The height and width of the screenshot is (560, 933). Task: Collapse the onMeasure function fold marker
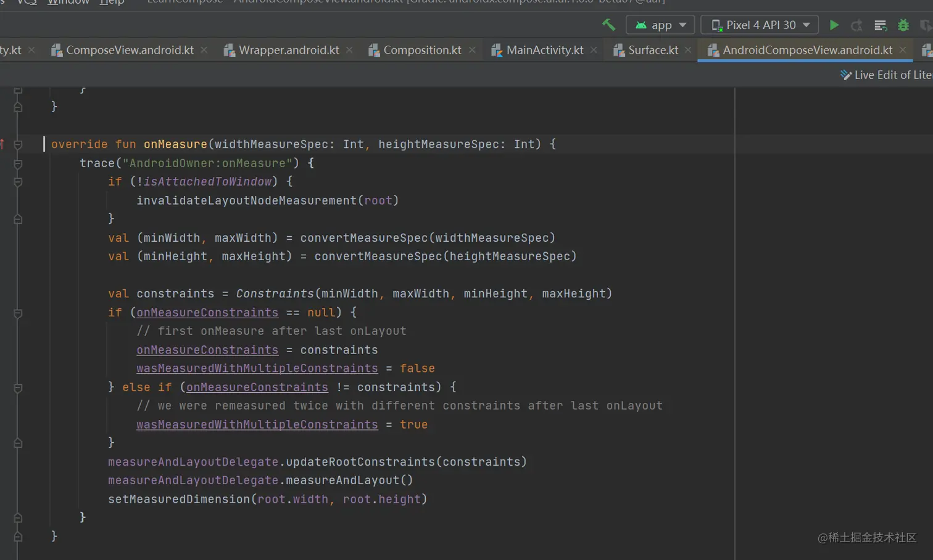click(18, 144)
